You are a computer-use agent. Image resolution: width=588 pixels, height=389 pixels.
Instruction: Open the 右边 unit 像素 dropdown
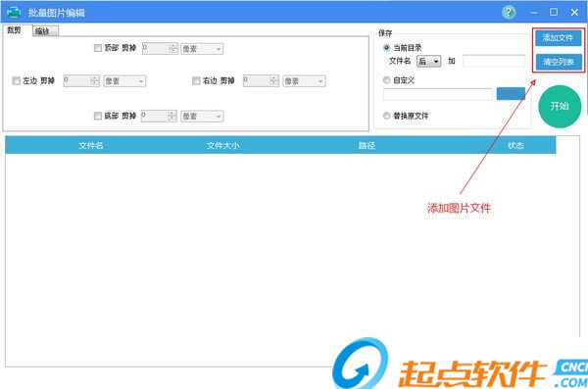tap(304, 81)
